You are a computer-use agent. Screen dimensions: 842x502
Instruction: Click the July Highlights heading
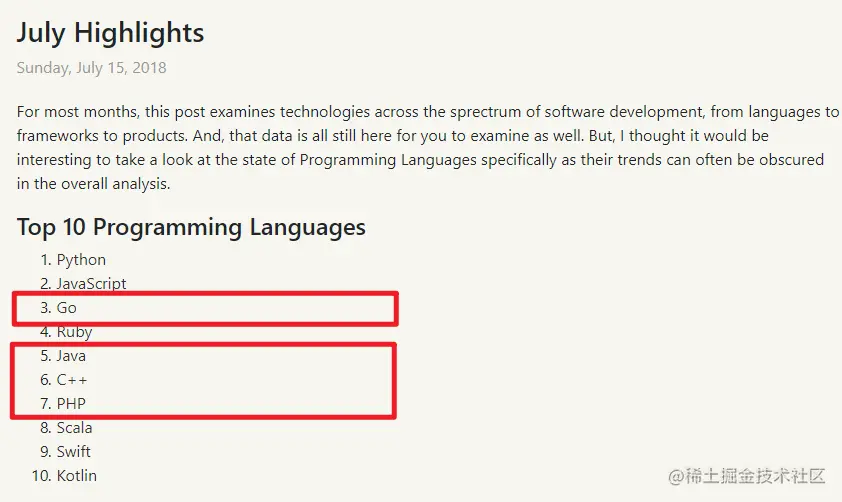[110, 33]
